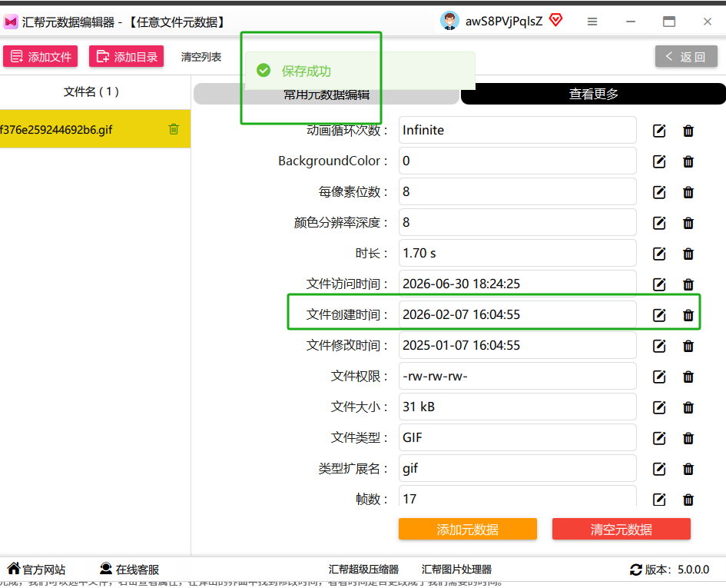Edit the 时长 1.70 s field icon
726x588 pixels.
point(659,254)
